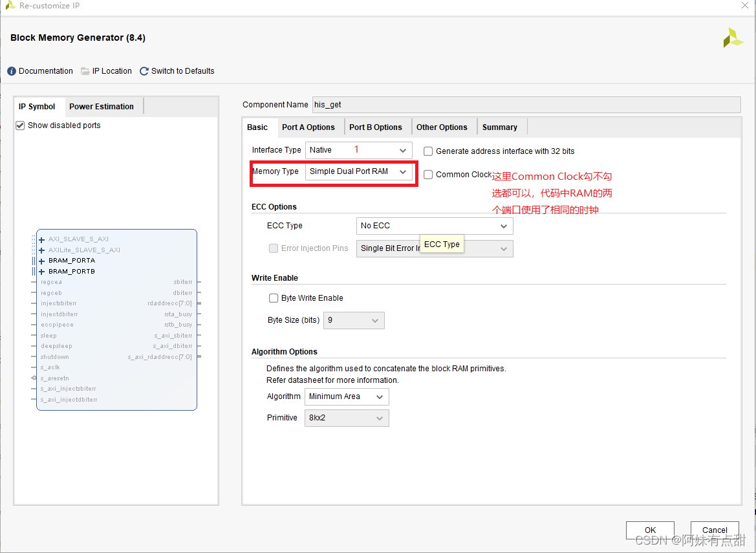The width and height of the screenshot is (756, 553).
Task: Open the Single Bit Error Injection dropdown
Action: click(x=435, y=248)
